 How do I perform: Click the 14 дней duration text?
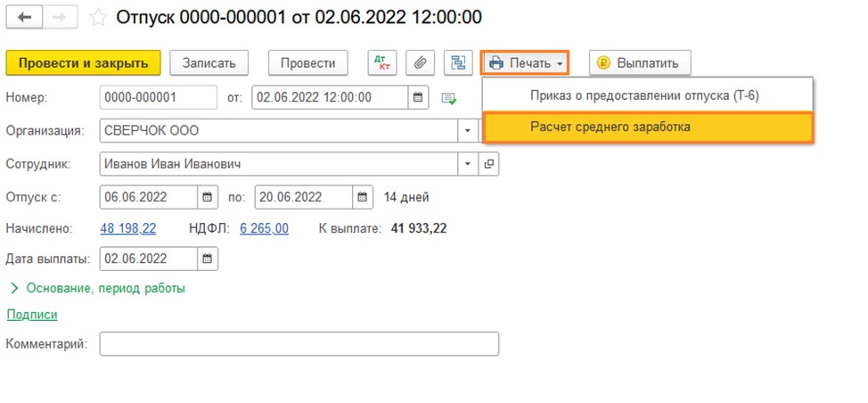[x=406, y=197]
